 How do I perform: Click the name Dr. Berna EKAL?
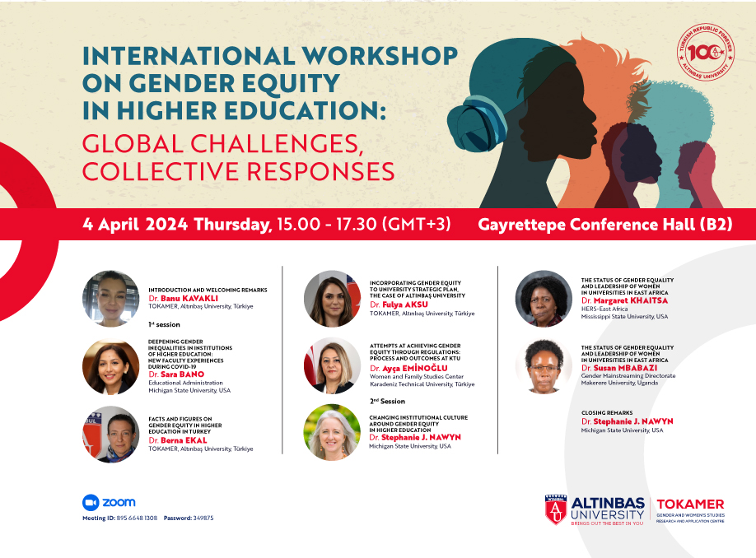[x=177, y=440]
